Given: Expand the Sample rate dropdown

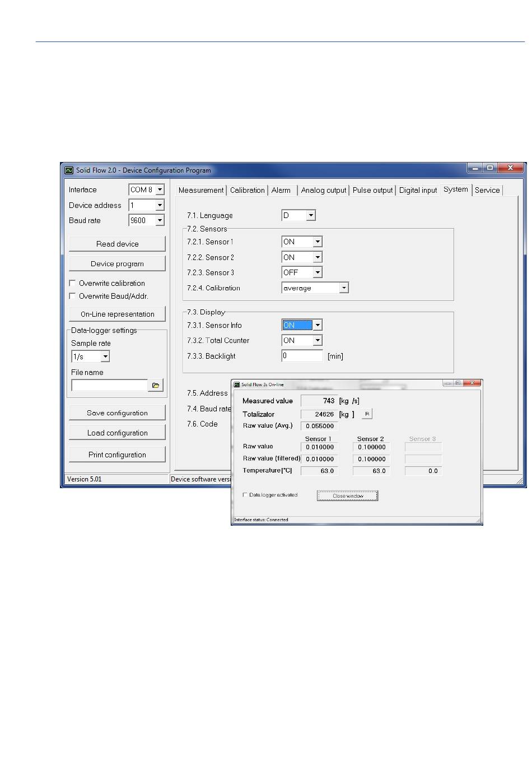Looking at the screenshot, I should (x=105, y=356).
